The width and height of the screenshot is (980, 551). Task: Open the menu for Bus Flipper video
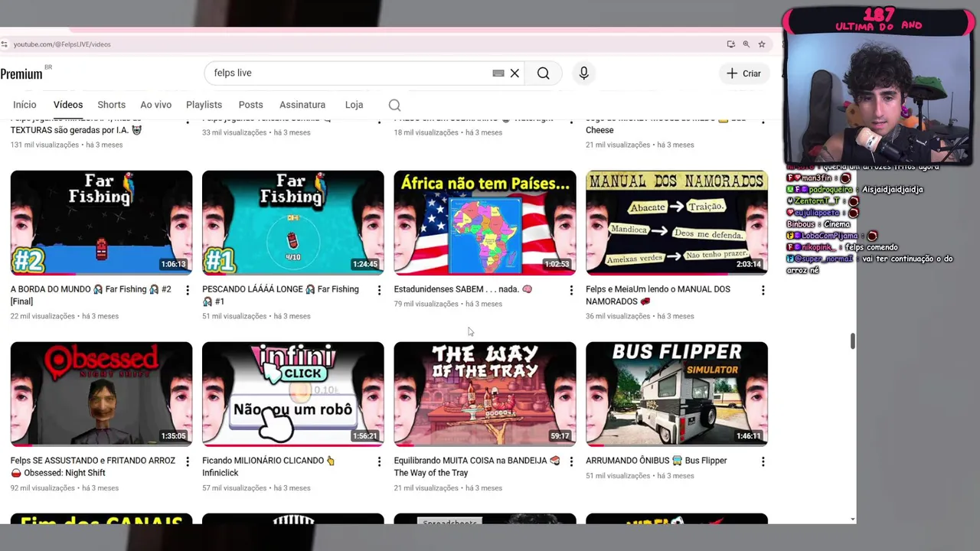[x=763, y=461]
